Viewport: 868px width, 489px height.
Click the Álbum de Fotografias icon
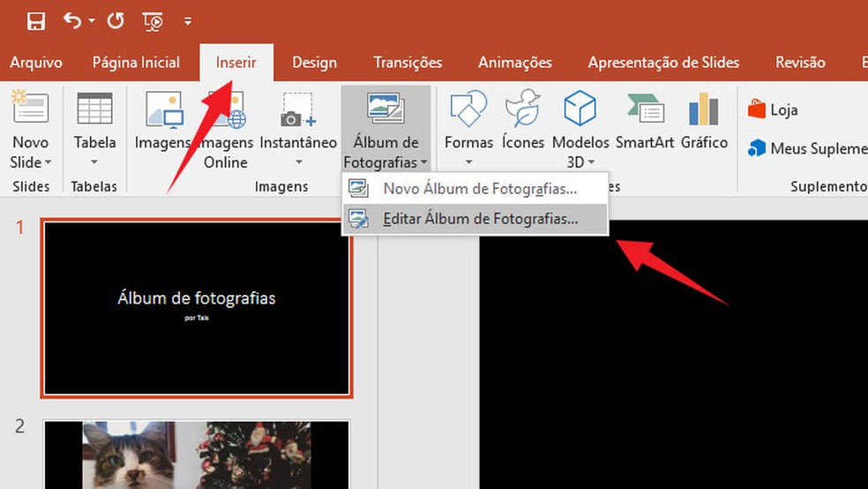point(385,108)
